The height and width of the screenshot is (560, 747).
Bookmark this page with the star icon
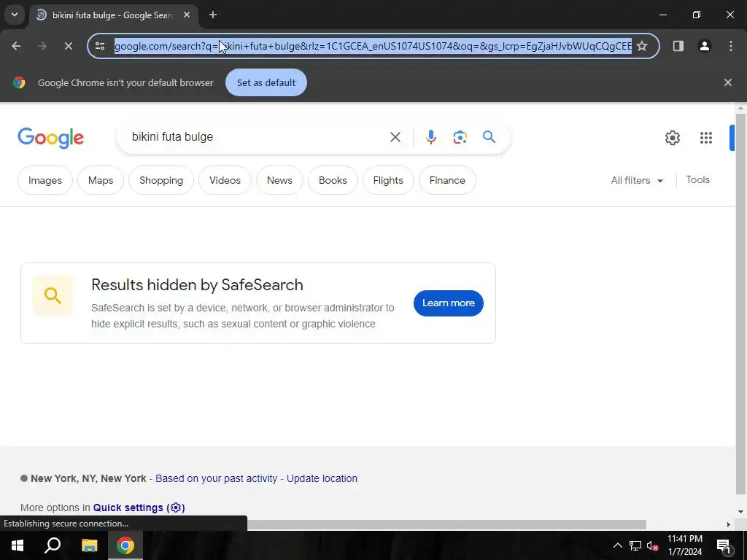[x=642, y=46]
